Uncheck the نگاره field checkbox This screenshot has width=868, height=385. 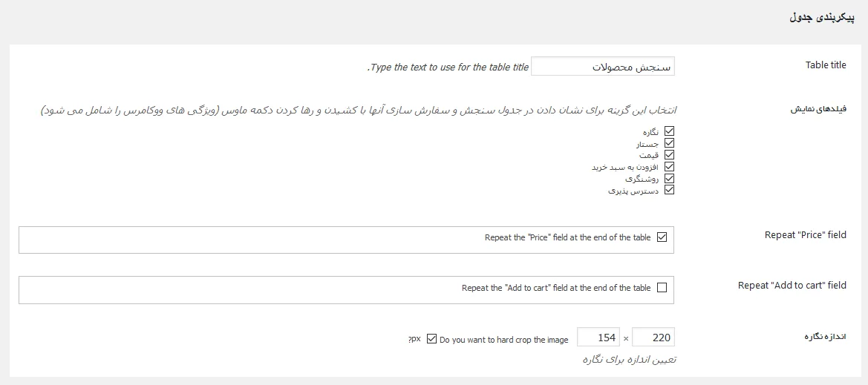(x=669, y=131)
